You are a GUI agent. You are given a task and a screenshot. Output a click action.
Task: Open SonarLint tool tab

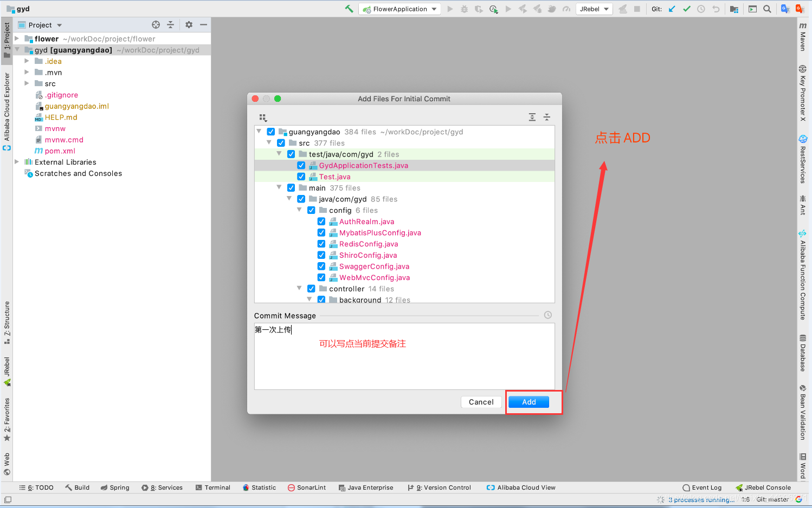pos(307,487)
